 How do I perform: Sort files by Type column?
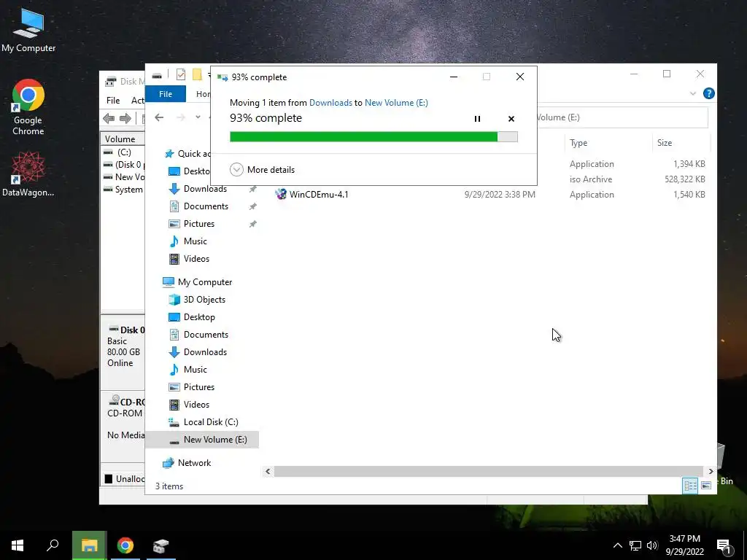(578, 143)
